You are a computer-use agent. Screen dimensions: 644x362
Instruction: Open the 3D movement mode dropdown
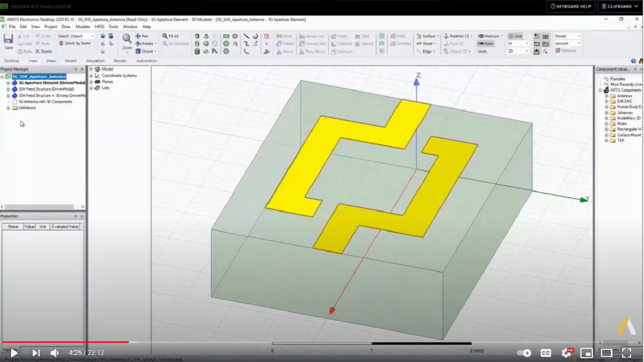(518, 51)
